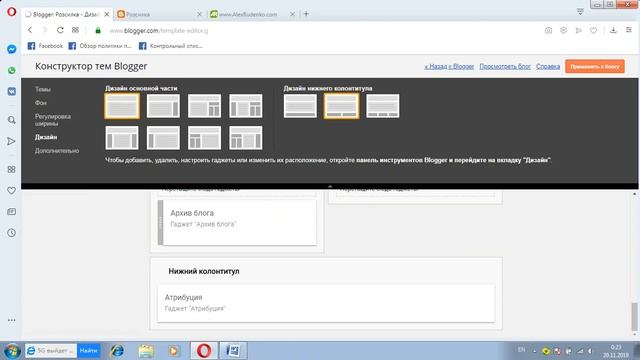Select last body layout in bottom row
640x360 pixels.
click(x=246, y=138)
